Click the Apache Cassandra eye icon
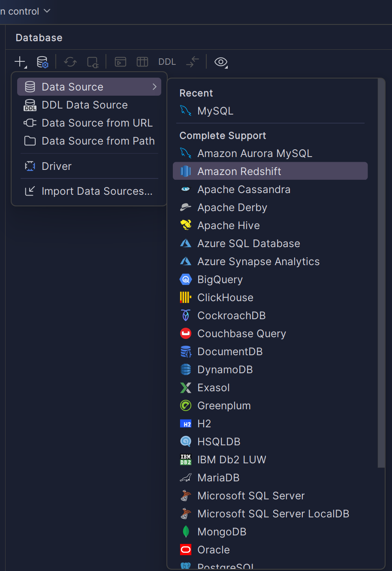 pos(186,189)
